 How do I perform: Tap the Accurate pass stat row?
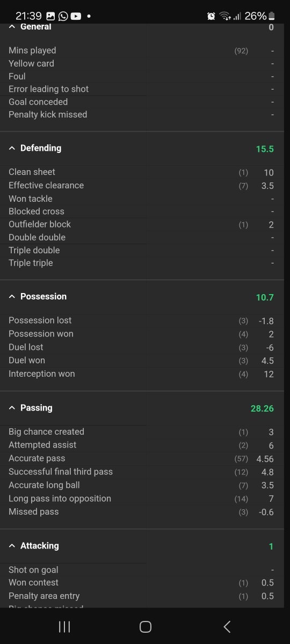[x=142, y=459]
